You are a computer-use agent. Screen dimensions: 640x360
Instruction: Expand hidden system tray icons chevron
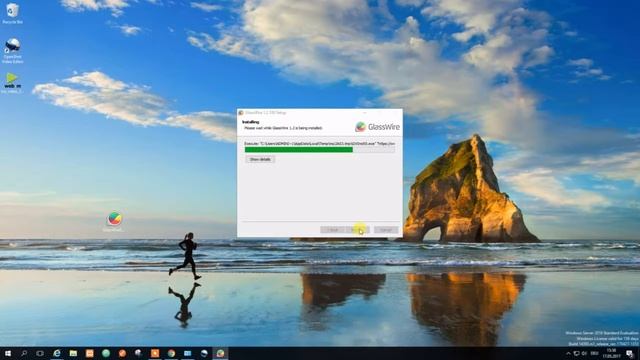point(568,353)
